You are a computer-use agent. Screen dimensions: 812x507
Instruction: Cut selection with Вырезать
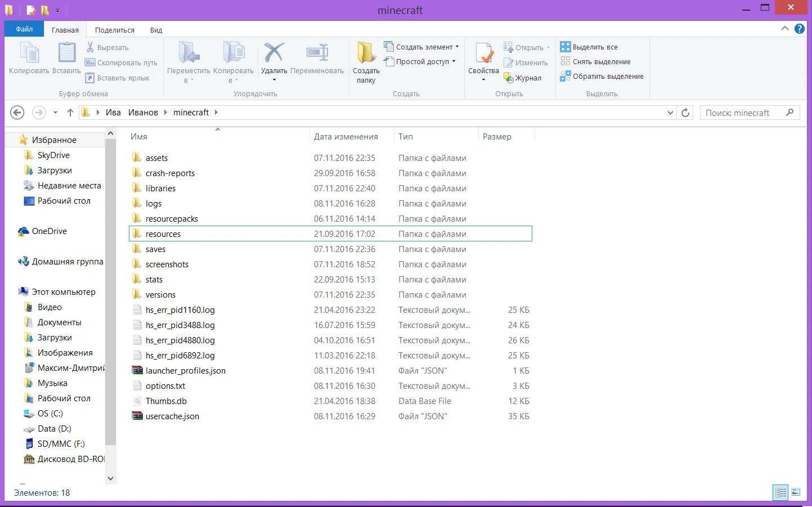107,47
